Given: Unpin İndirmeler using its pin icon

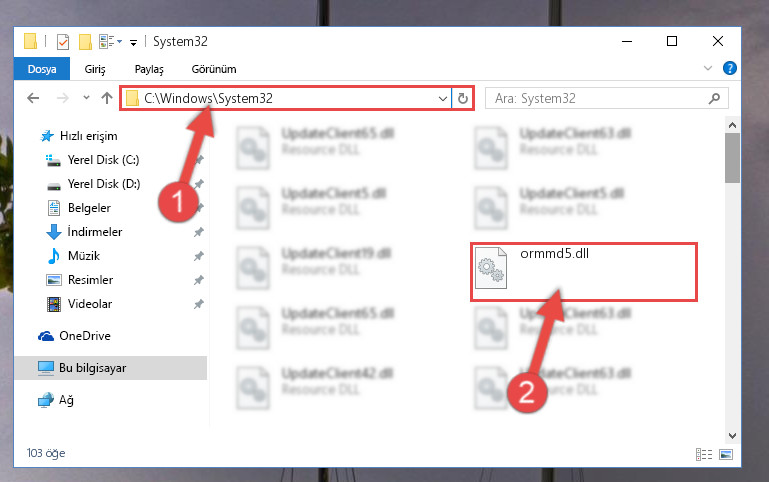Looking at the screenshot, I should [199, 232].
